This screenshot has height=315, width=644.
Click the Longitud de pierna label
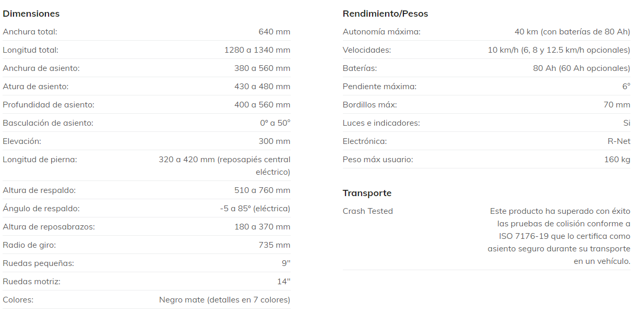[40, 160]
